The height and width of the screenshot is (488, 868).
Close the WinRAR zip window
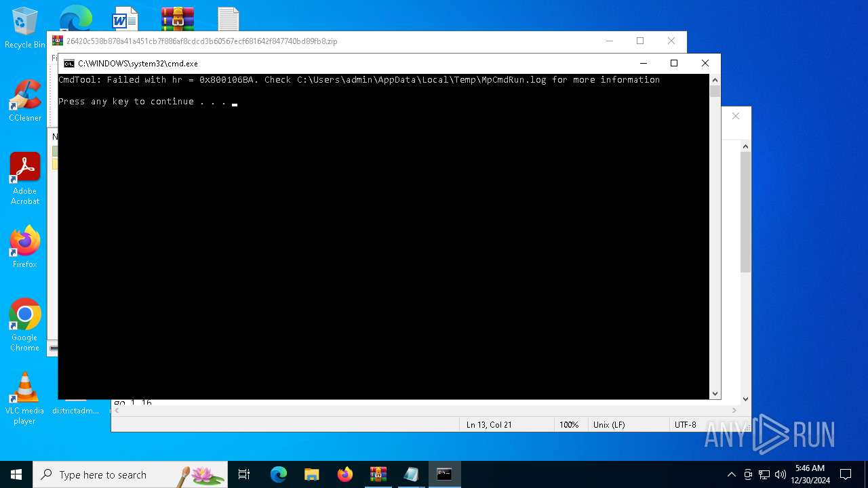[x=671, y=41]
